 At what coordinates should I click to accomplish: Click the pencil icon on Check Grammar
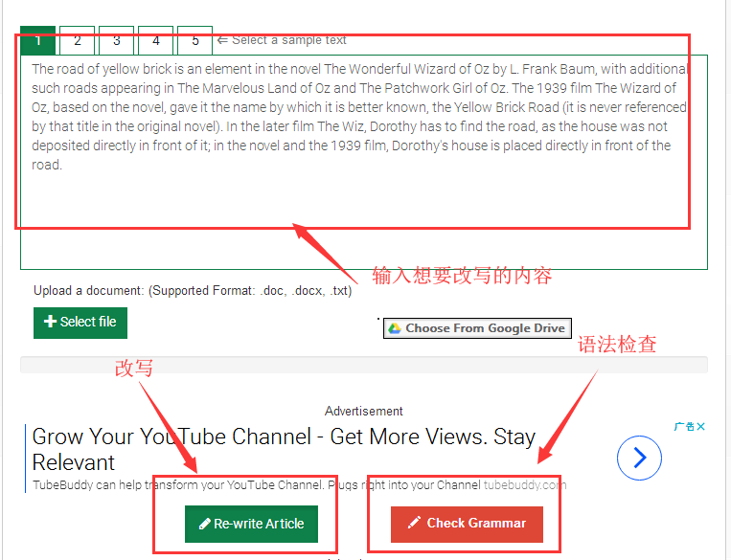[x=414, y=523]
